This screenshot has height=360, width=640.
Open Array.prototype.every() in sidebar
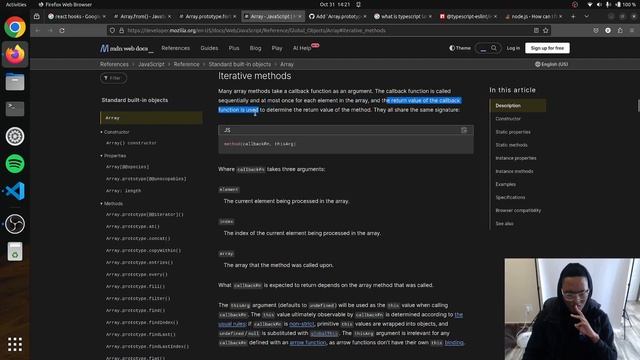point(137,274)
